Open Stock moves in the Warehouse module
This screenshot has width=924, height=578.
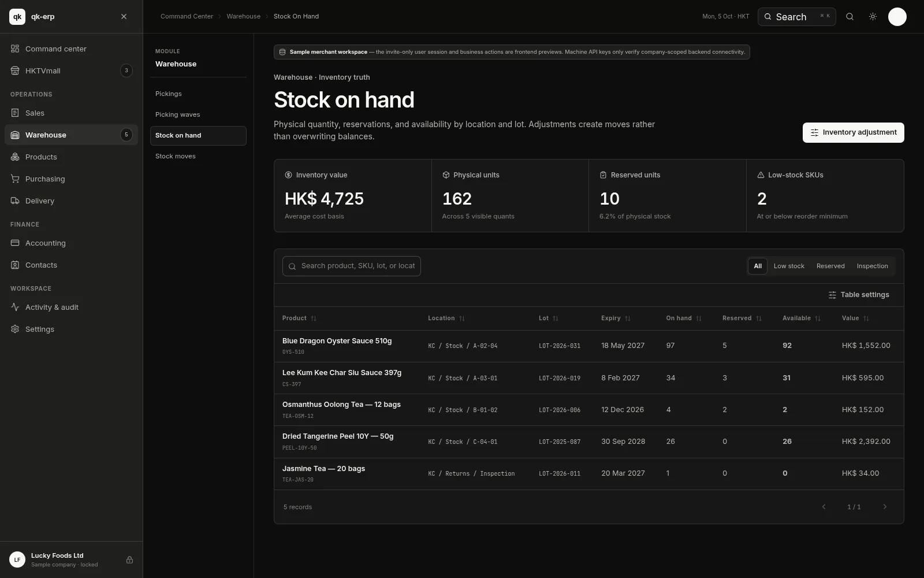(198, 156)
